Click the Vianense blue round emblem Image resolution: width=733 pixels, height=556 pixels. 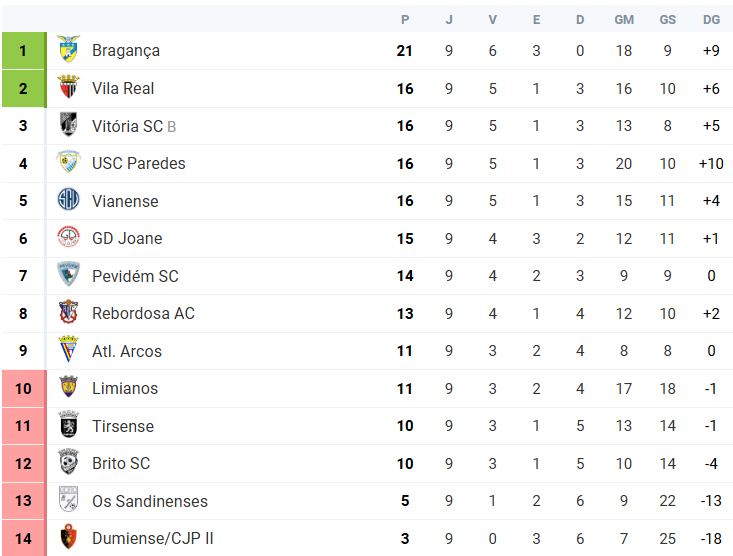pyautogui.click(x=68, y=200)
